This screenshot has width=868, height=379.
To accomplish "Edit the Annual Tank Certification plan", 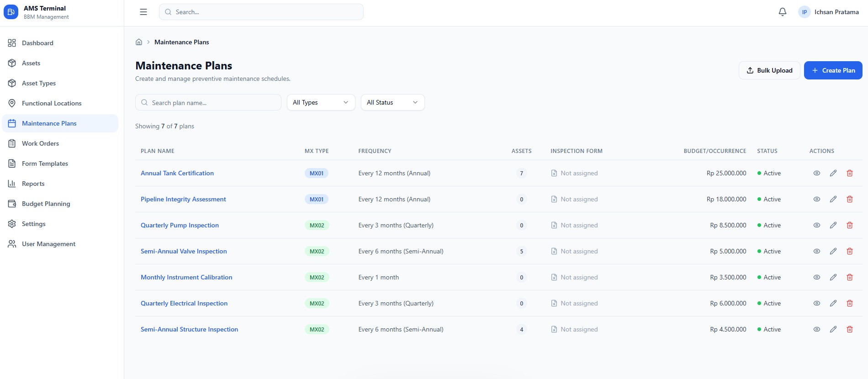I will tap(833, 173).
